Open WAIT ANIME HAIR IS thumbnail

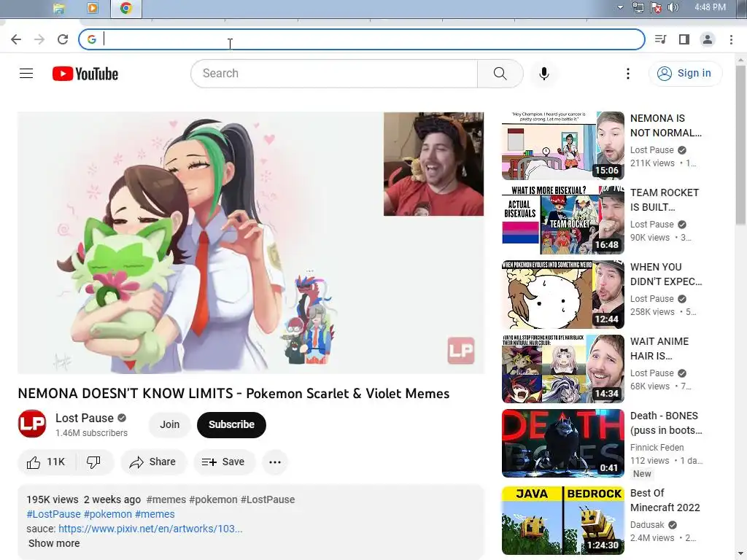pyautogui.click(x=562, y=368)
